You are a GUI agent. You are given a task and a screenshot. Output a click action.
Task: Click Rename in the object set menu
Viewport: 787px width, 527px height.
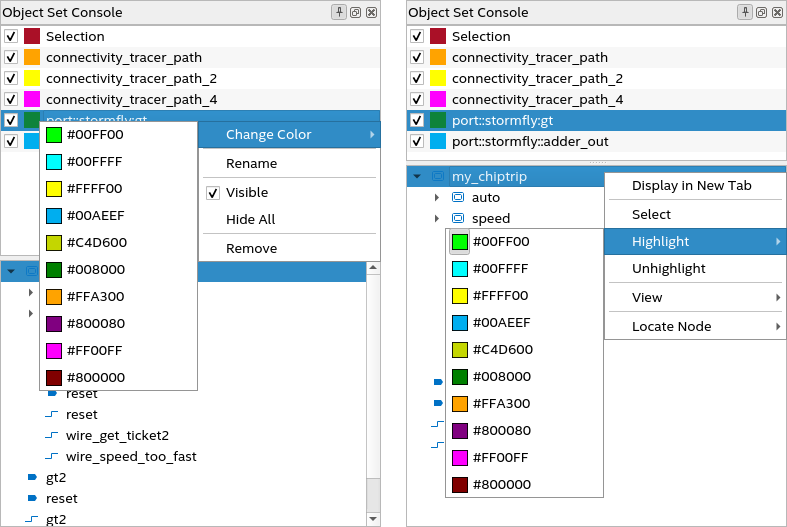coord(251,163)
